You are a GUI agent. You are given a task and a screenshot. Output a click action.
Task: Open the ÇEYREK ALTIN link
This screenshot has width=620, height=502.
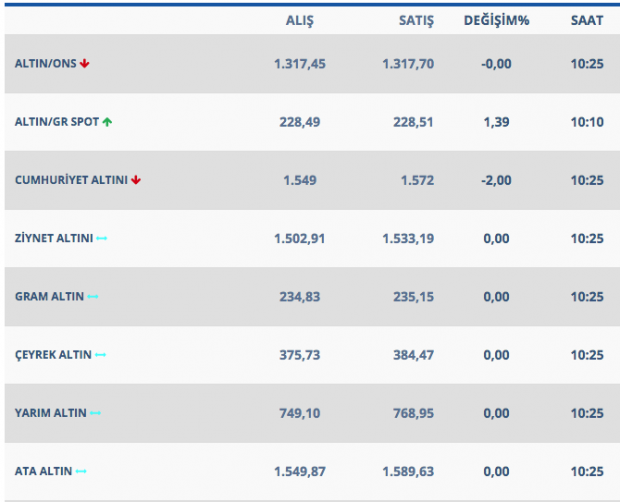tap(53, 355)
